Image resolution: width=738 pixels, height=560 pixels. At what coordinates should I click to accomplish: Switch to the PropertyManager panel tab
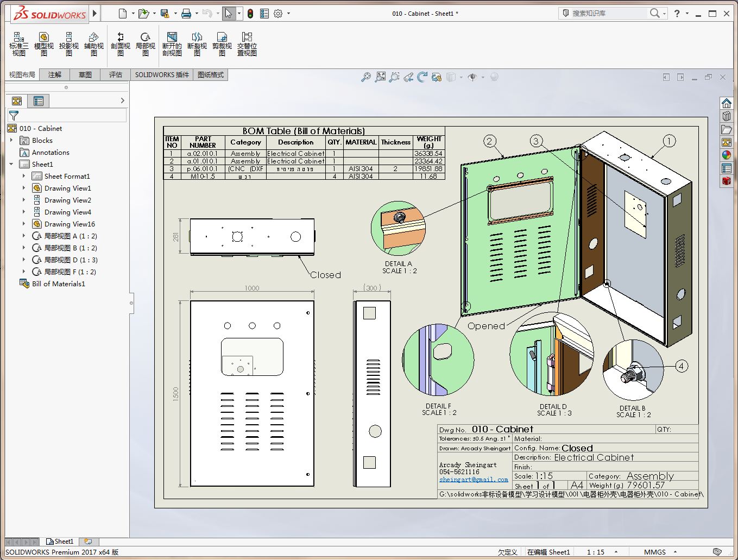point(38,100)
